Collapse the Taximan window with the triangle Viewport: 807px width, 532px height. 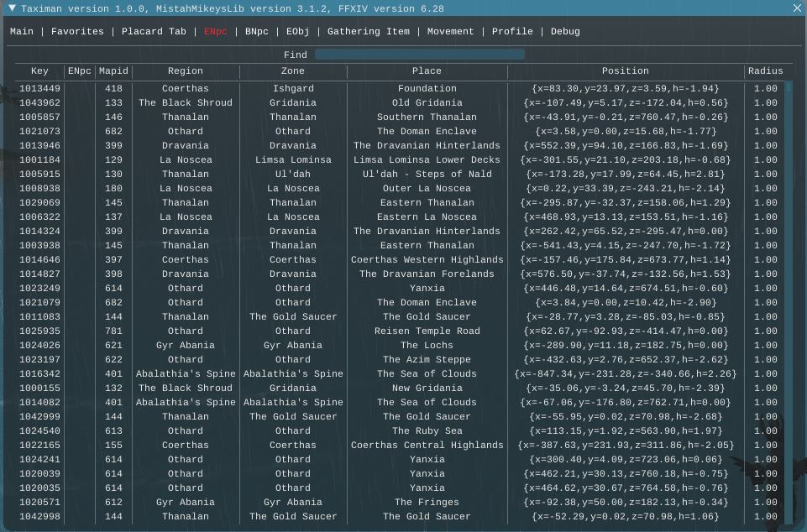[12, 8]
